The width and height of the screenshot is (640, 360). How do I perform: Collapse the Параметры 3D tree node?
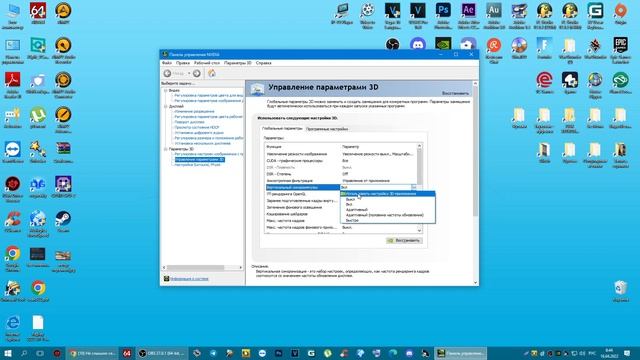click(166, 149)
